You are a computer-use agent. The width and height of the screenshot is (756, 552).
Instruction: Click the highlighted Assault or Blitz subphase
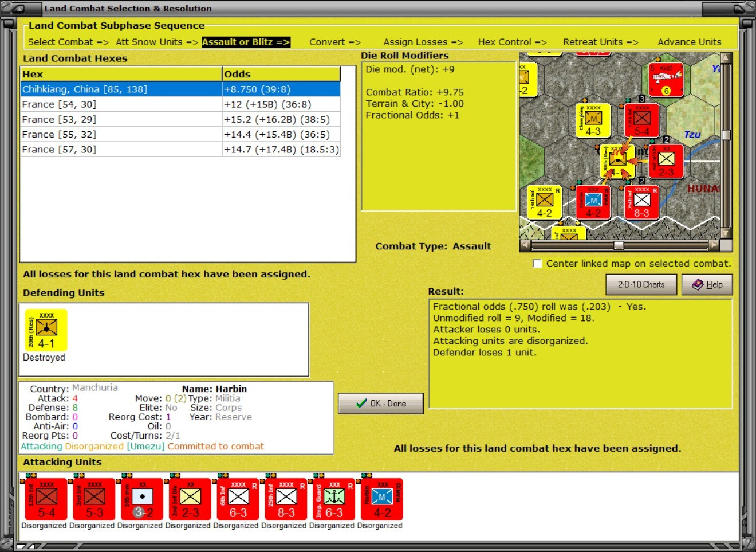[246, 42]
